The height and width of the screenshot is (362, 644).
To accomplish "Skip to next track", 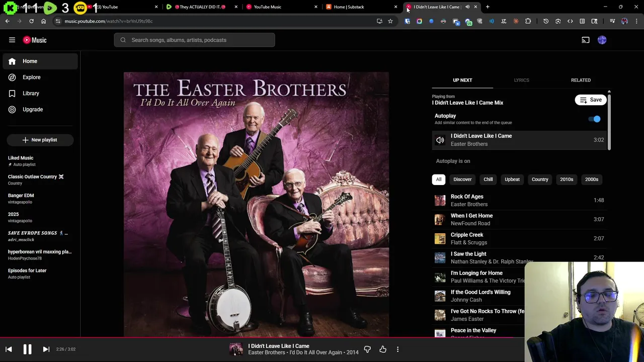I will pos(46,349).
